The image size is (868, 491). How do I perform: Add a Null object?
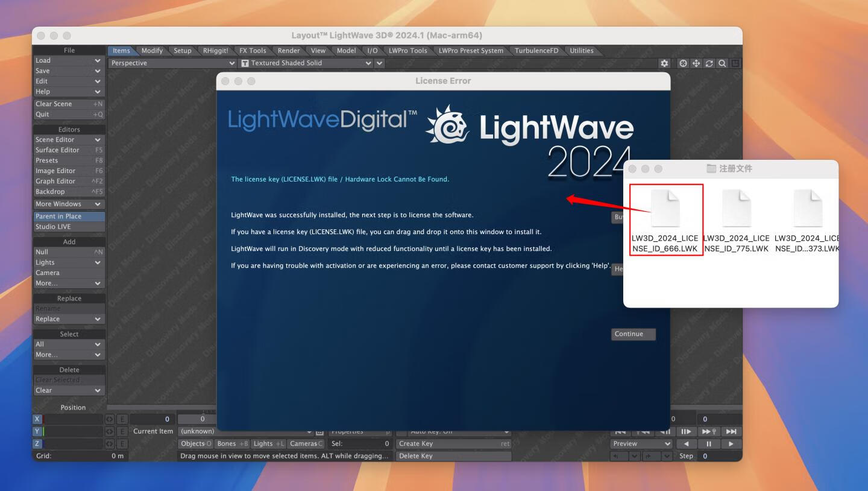click(x=69, y=252)
